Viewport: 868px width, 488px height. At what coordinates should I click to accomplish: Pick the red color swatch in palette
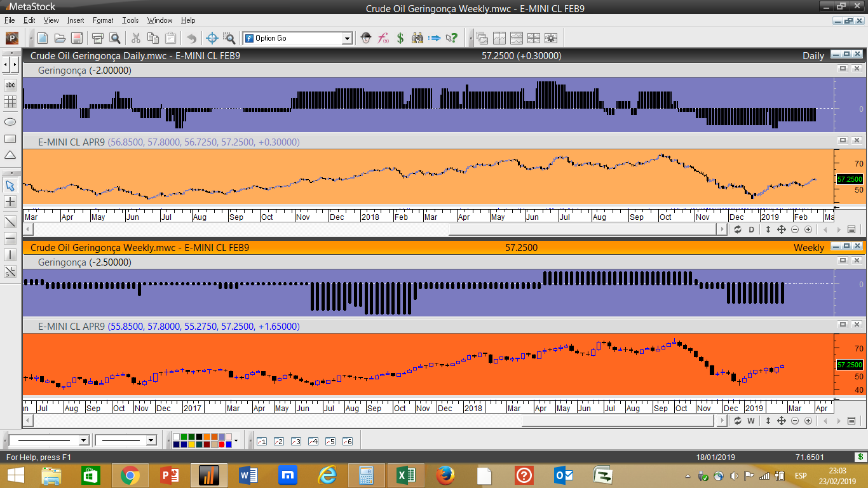(222, 444)
